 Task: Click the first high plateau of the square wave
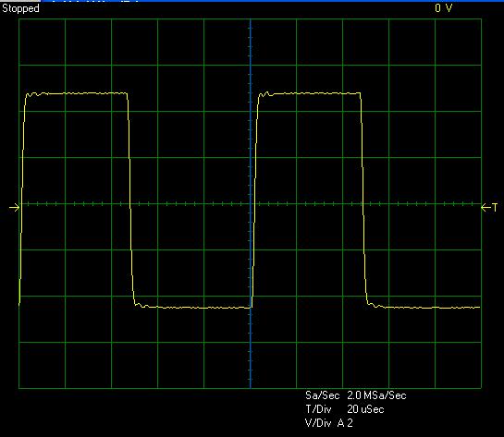pos(77,93)
